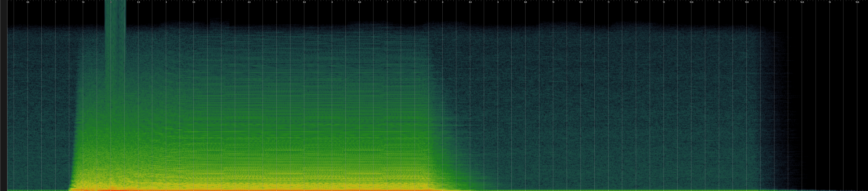Click the 1.5 second ruler label
The height and width of the screenshot is (191, 868).
(83, 2)
